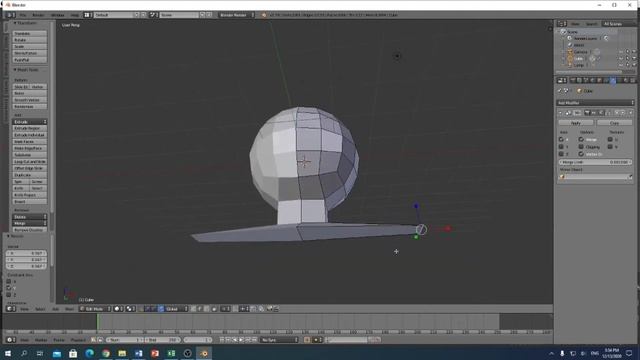640x360 pixels.
Task: Click the Outliner editor type icon
Action: tap(562, 24)
